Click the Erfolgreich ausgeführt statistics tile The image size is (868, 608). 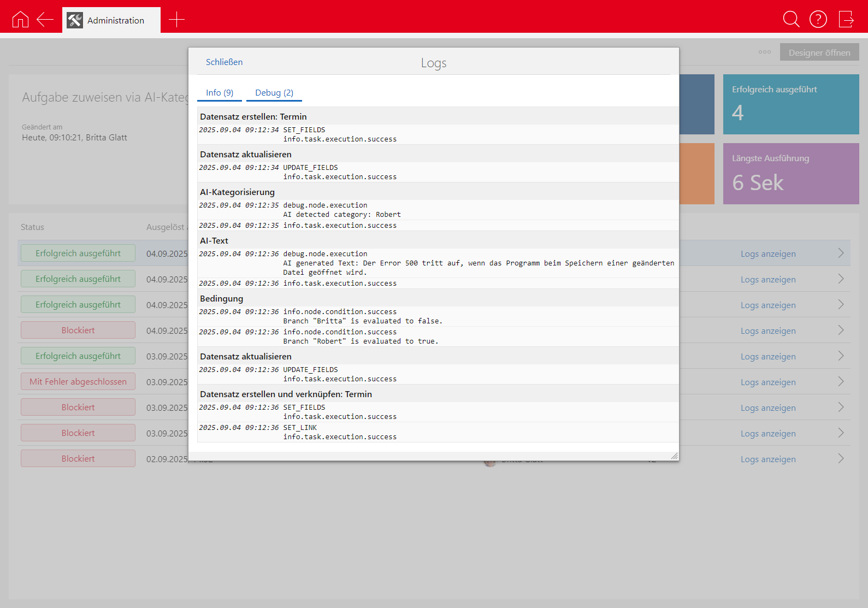point(790,104)
